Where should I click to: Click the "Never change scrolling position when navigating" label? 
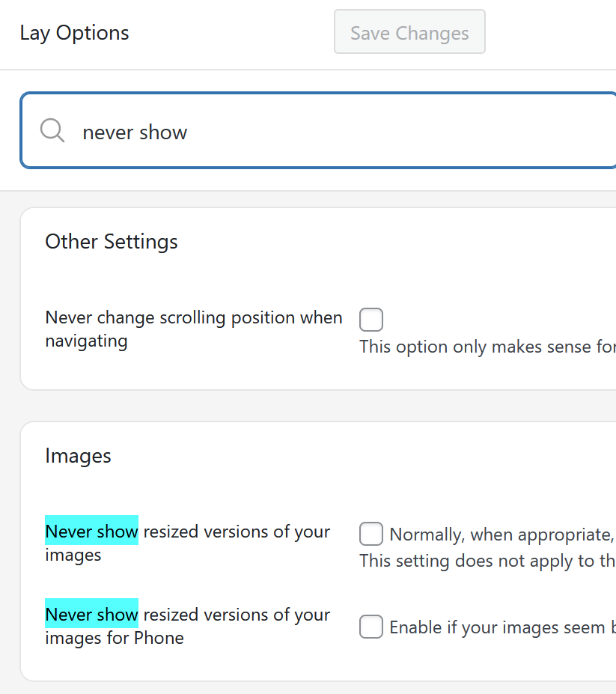tap(193, 317)
